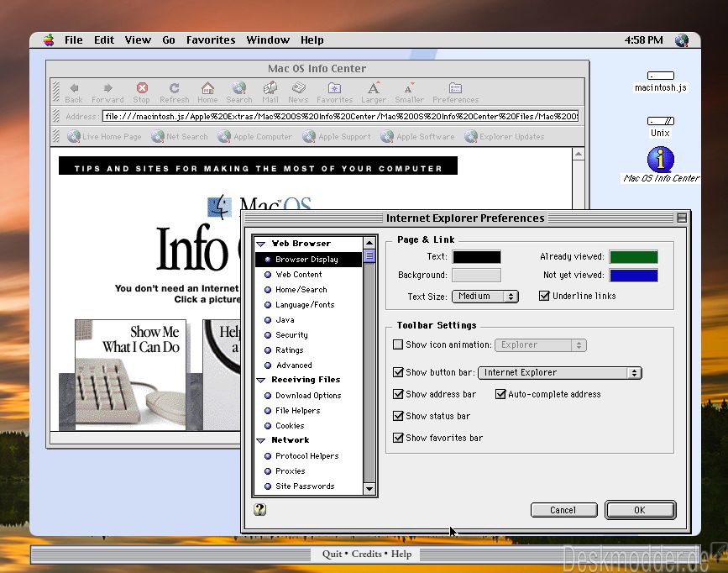Collapse the Receiving Files section triangle
The image size is (728, 573).
pyautogui.click(x=261, y=380)
